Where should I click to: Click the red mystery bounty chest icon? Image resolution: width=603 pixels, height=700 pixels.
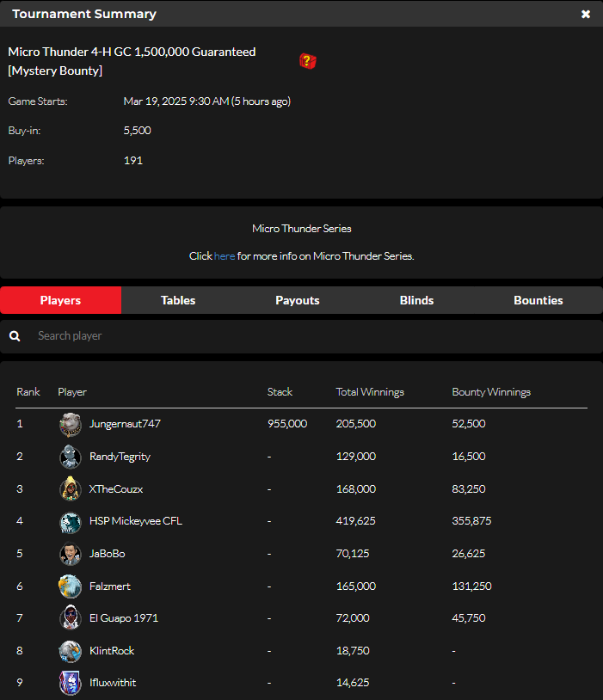pyautogui.click(x=308, y=61)
